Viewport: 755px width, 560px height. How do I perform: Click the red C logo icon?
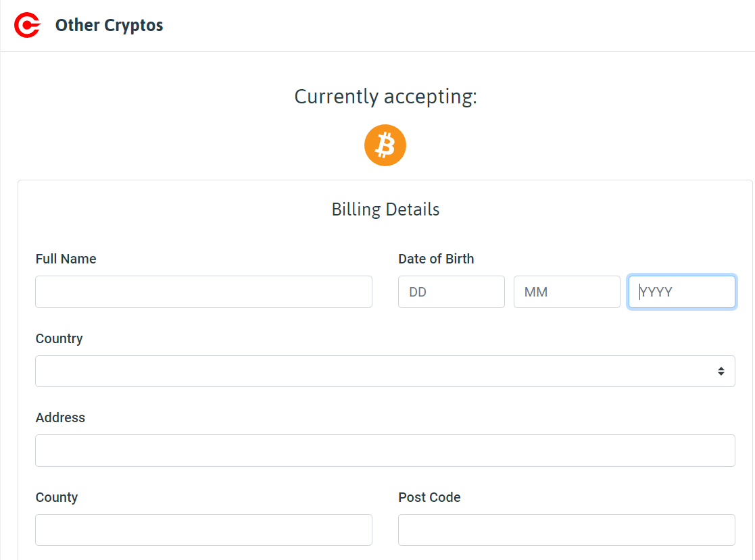click(x=28, y=25)
